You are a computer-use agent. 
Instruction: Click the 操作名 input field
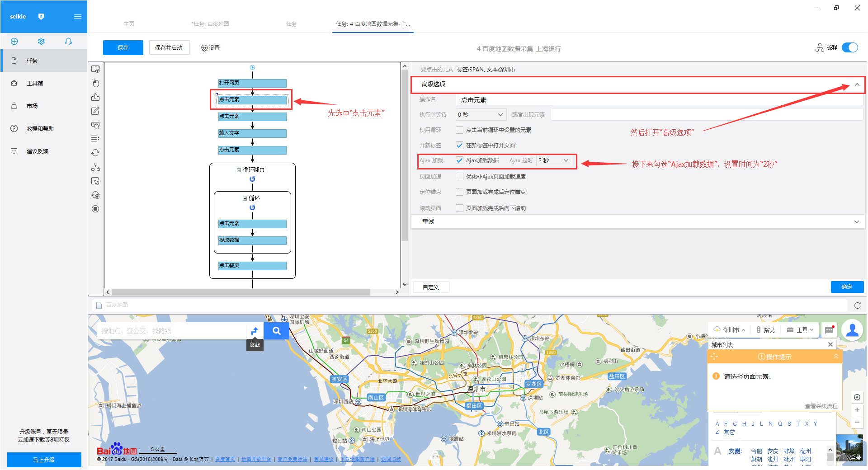(660, 100)
